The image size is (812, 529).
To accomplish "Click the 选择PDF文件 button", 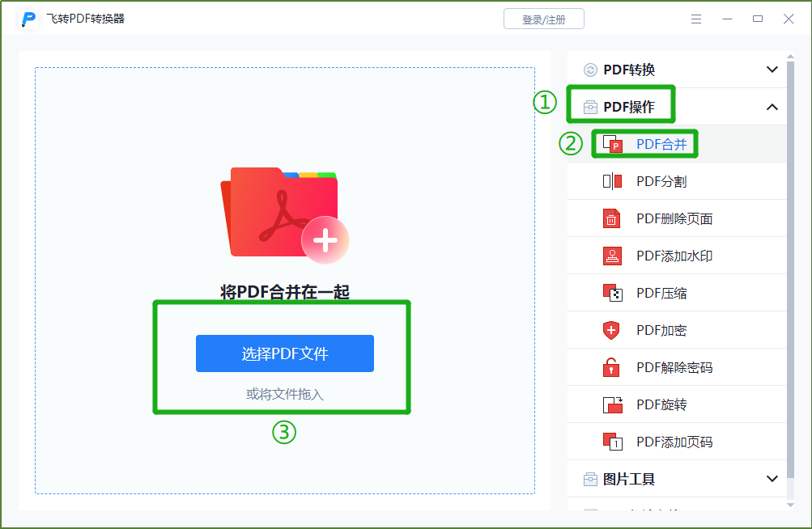I will click(285, 353).
